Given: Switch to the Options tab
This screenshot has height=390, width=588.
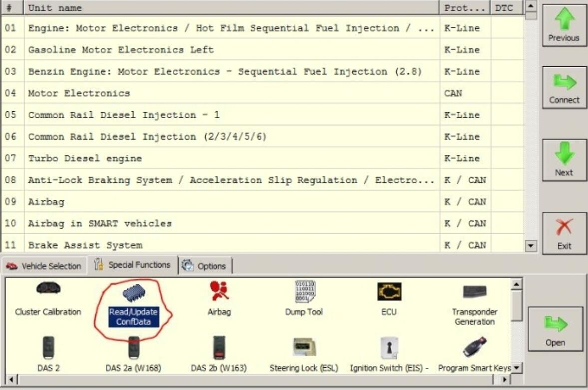Looking at the screenshot, I should 205,266.
